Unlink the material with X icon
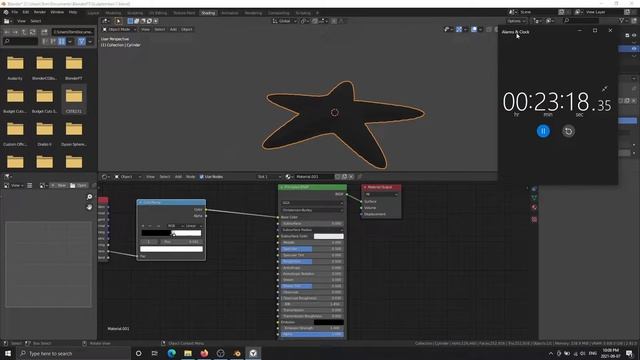This screenshot has height=360, width=640. pos(351,177)
